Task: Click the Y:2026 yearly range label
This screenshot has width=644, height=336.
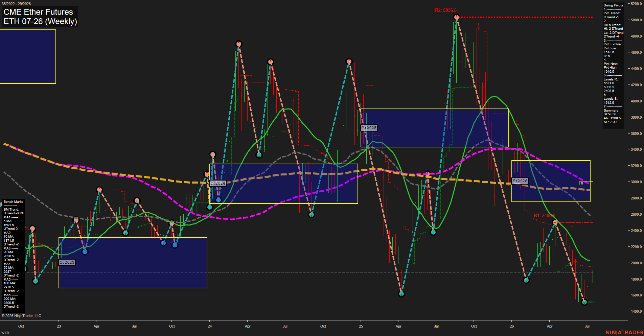Action: (520, 181)
